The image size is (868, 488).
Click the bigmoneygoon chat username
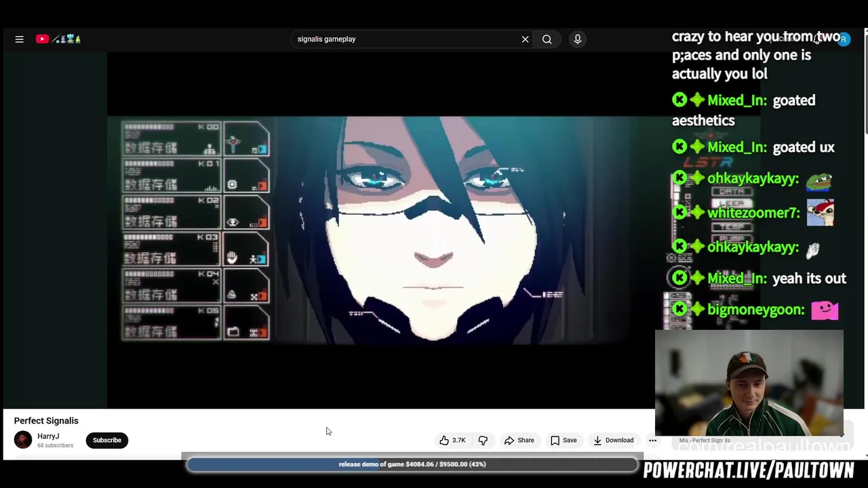(x=755, y=310)
